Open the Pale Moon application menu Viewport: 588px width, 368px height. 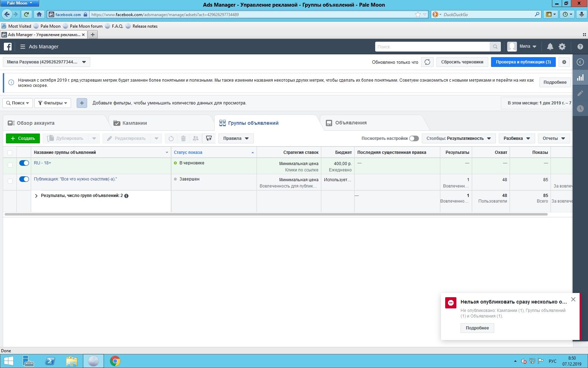click(x=20, y=3)
